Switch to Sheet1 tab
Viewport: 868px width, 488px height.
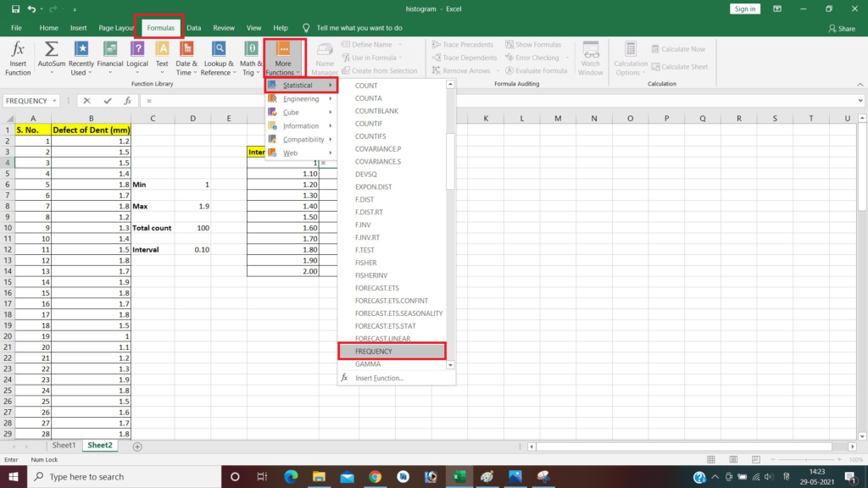tap(64, 446)
